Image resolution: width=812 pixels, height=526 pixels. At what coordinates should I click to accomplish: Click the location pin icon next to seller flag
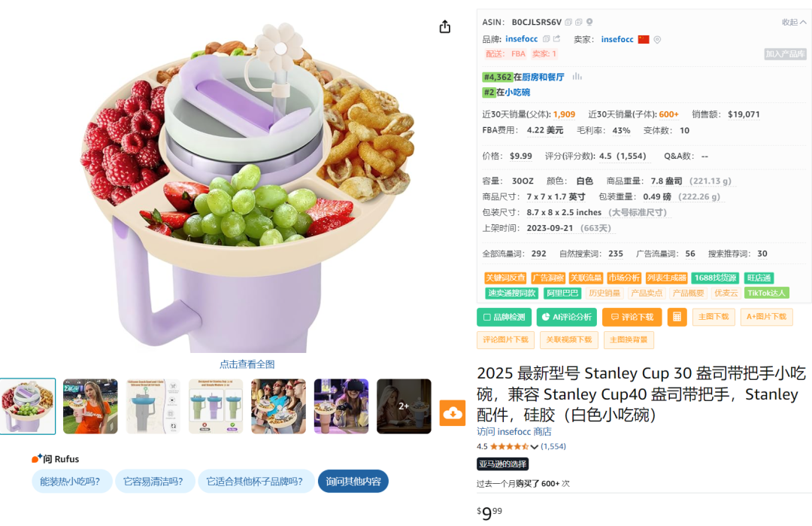point(657,39)
